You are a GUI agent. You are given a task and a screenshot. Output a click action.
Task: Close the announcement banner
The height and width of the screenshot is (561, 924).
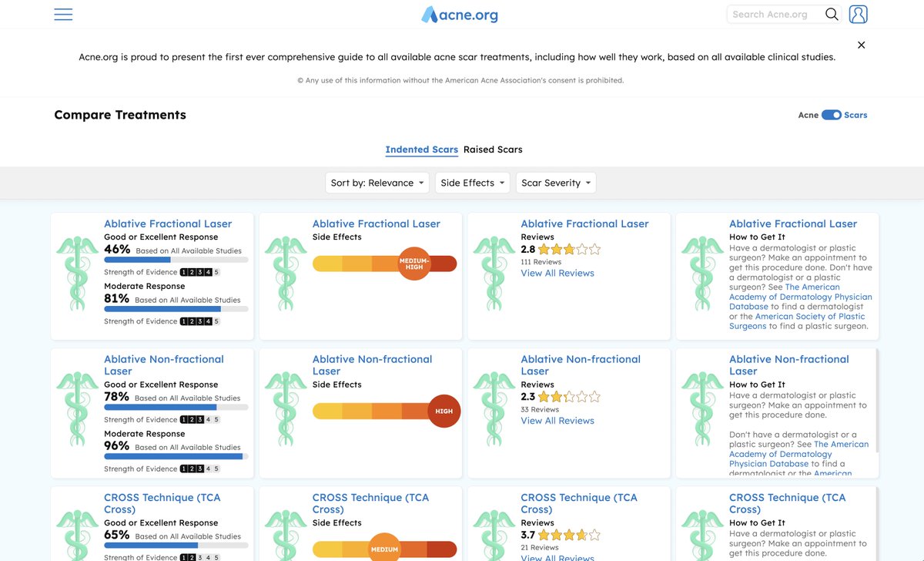(861, 45)
